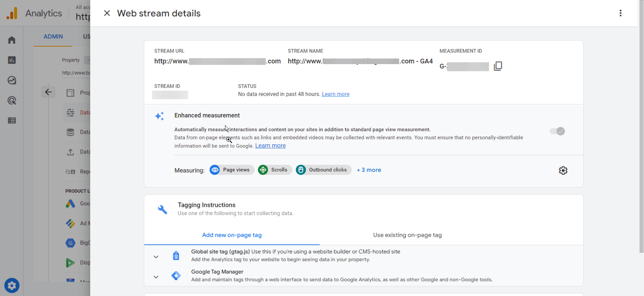Image resolution: width=644 pixels, height=296 pixels.
Task: Expand Google Tag Manager section
Action: click(x=156, y=277)
